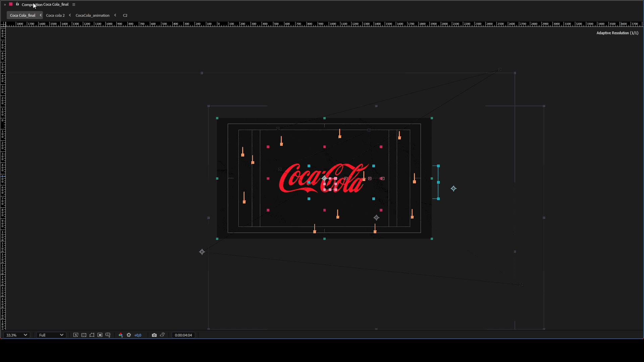The width and height of the screenshot is (644, 362).
Task: Click the bottom-left crimson handle below the logo
Action: [268, 210]
